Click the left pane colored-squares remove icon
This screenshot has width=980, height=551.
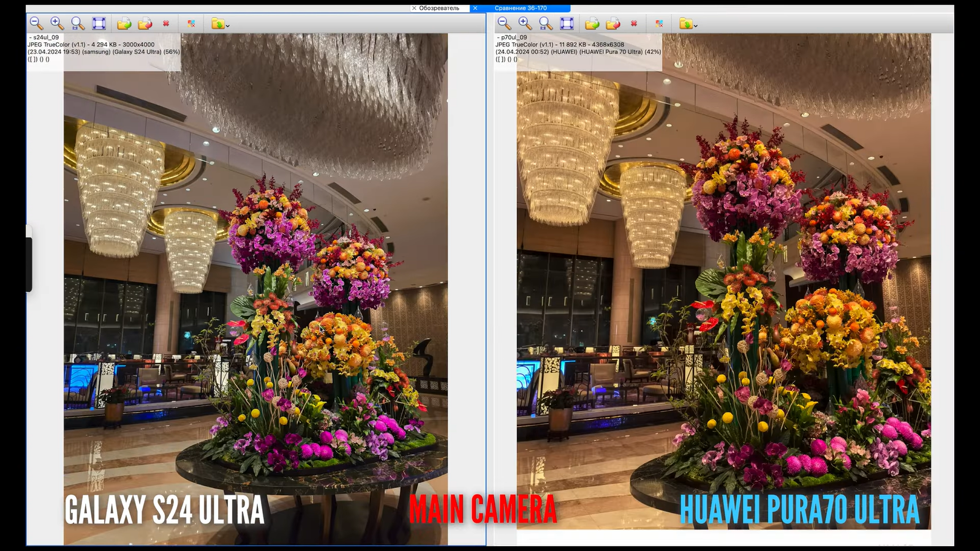tap(192, 23)
